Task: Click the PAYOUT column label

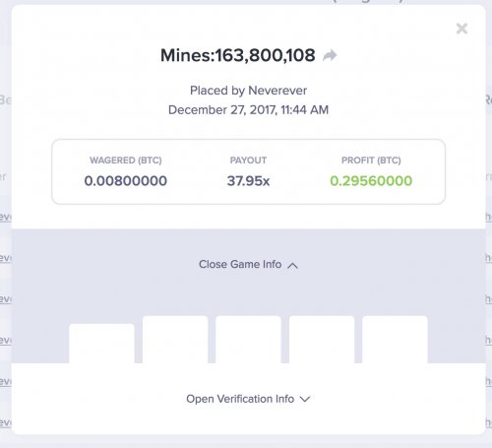Action: [248, 160]
